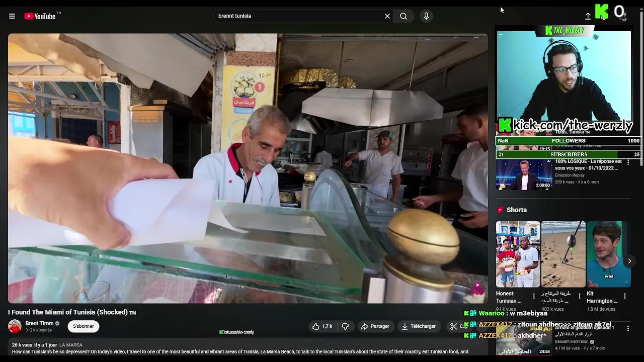Open the 'Honest Tunisian' short thumbnail

pyautogui.click(x=518, y=254)
